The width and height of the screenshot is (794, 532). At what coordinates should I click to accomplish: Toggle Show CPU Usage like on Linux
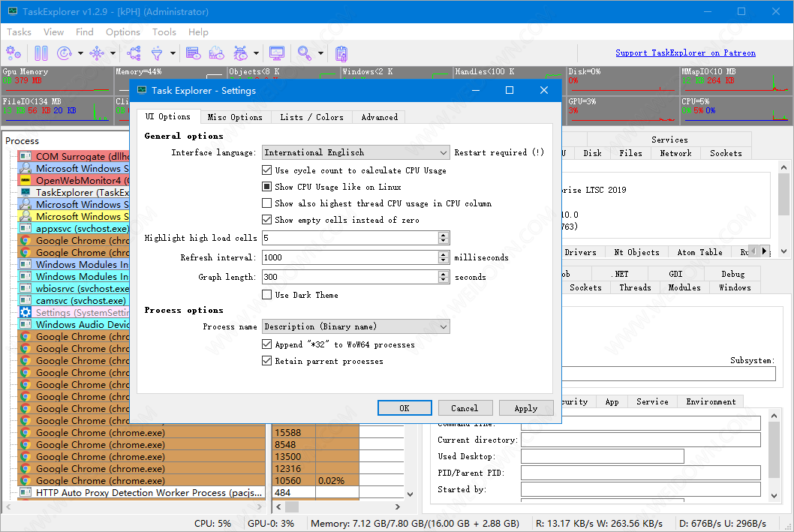[267, 187]
